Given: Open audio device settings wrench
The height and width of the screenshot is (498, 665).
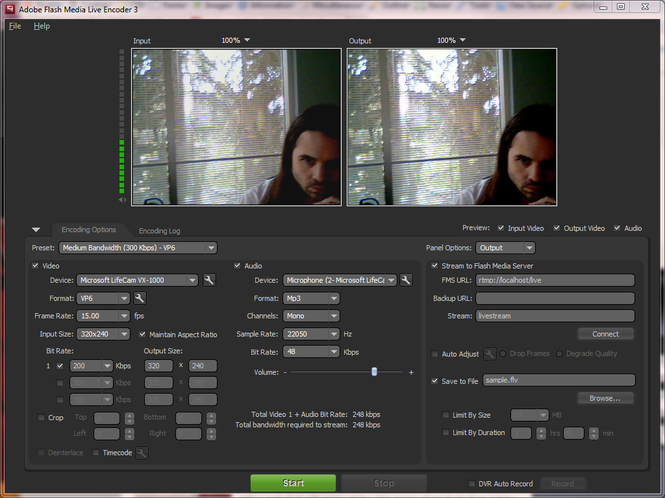Looking at the screenshot, I should coord(406,280).
